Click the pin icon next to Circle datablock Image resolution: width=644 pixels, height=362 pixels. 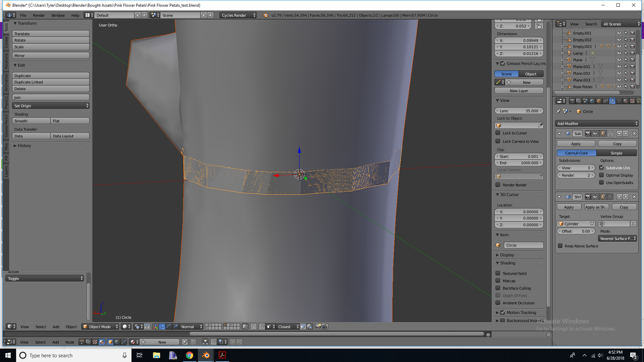click(558, 111)
